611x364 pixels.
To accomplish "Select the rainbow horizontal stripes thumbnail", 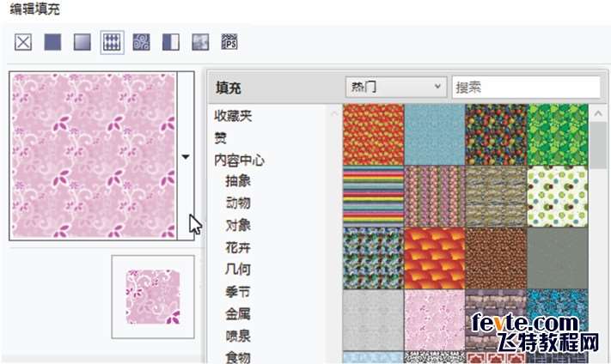I will pyautogui.click(x=373, y=197).
